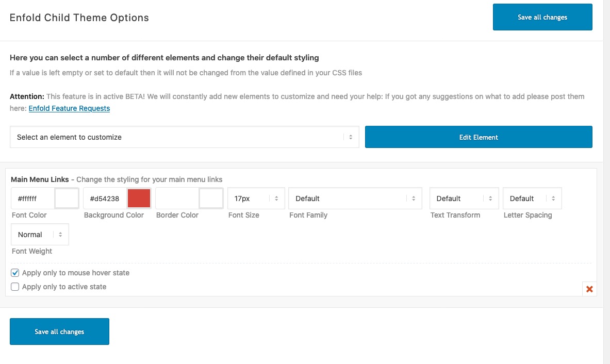Click the Font Family label
Screen dimensions: 610x364
[308, 215]
